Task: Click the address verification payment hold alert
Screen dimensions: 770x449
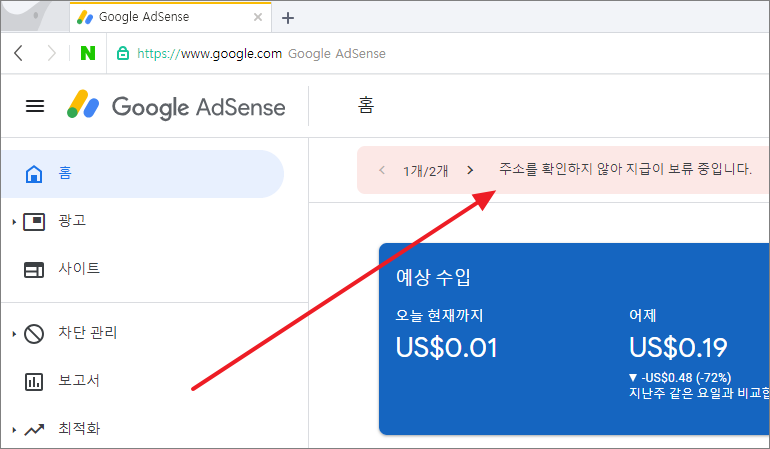Action: click(625, 169)
